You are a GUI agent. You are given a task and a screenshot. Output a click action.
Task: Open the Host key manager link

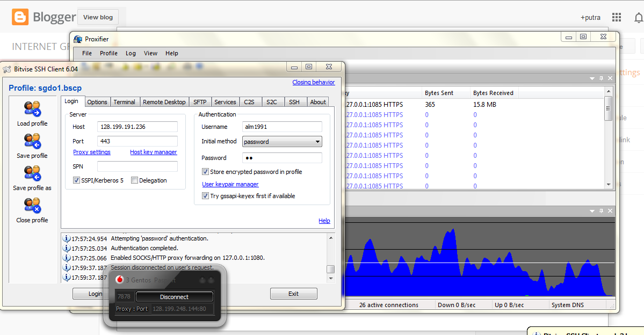click(x=154, y=152)
